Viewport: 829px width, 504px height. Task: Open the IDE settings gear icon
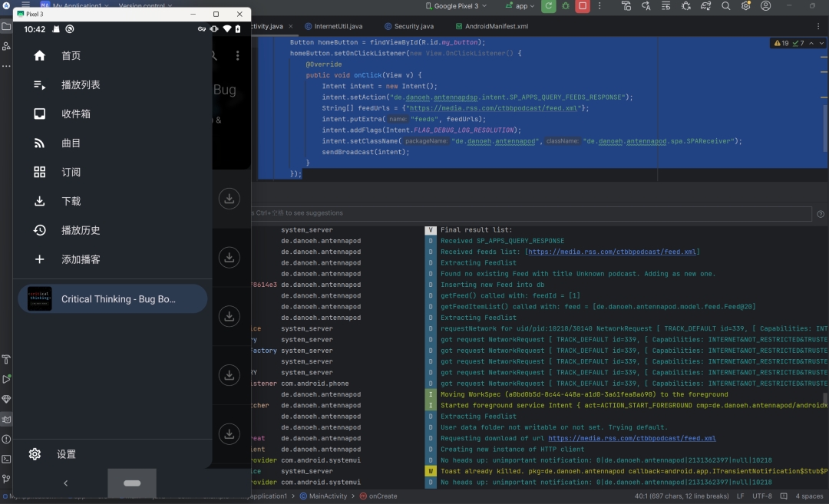[x=745, y=6]
